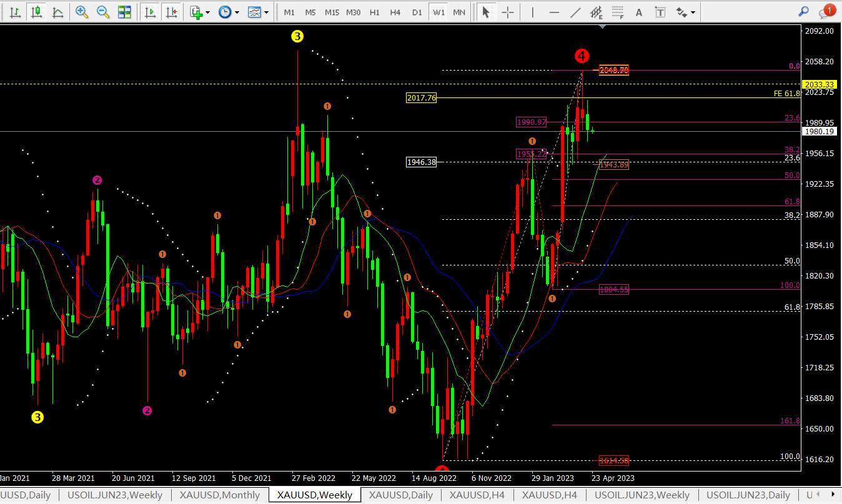Select the text tool
842x504 pixels.
click(638, 12)
